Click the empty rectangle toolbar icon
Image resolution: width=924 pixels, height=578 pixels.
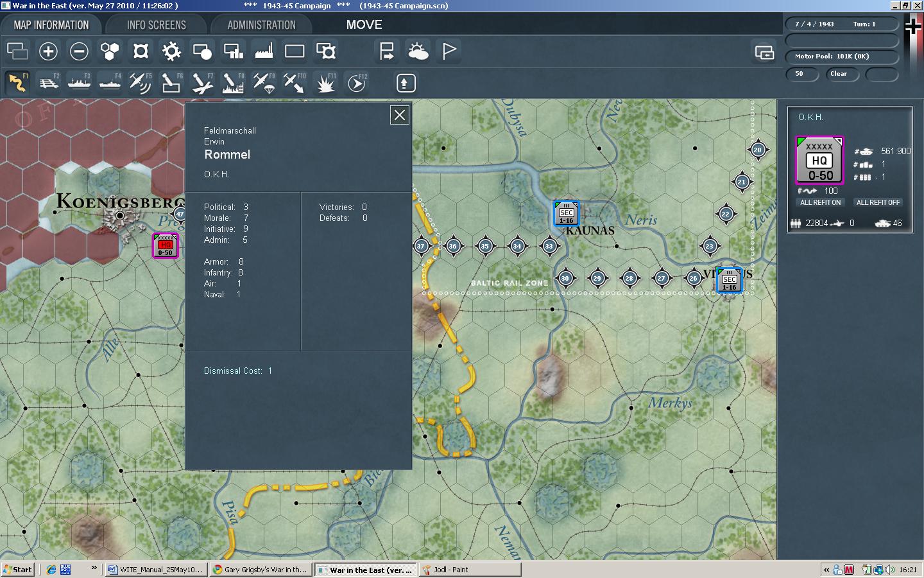295,51
